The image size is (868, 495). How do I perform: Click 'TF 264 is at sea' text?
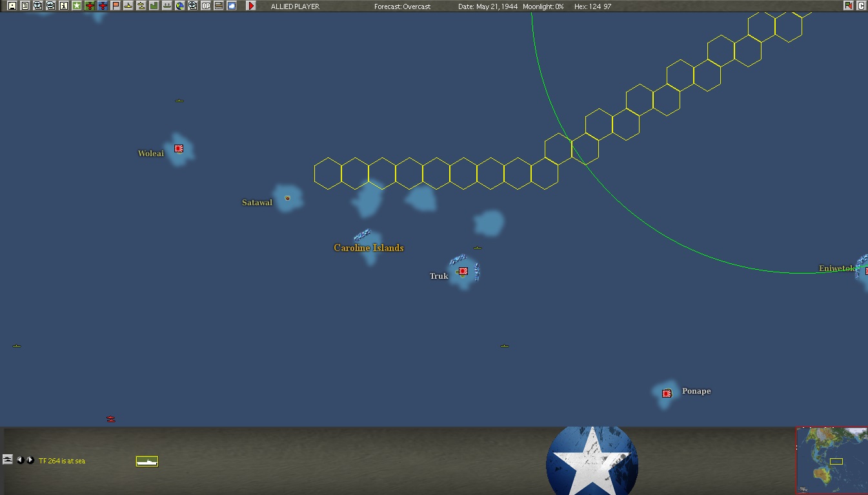[x=62, y=461]
